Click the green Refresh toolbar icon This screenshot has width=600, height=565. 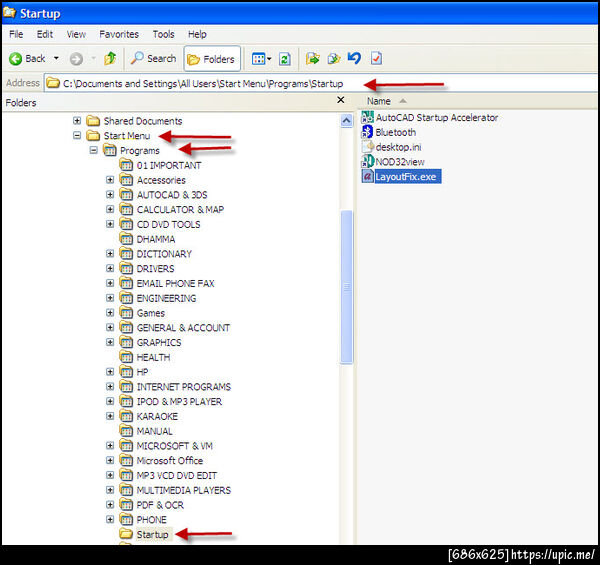click(285, 59)
